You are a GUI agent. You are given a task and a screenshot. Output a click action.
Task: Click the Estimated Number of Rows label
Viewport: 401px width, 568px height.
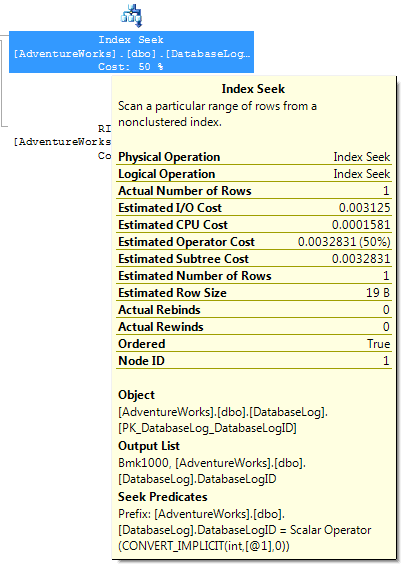point(195,276)
